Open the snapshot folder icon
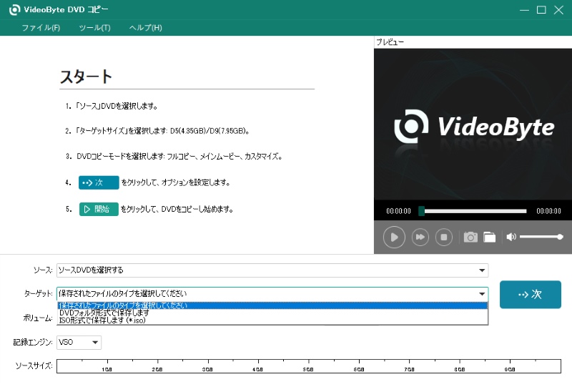Viewport: 572px width, 392px height. 490,237
